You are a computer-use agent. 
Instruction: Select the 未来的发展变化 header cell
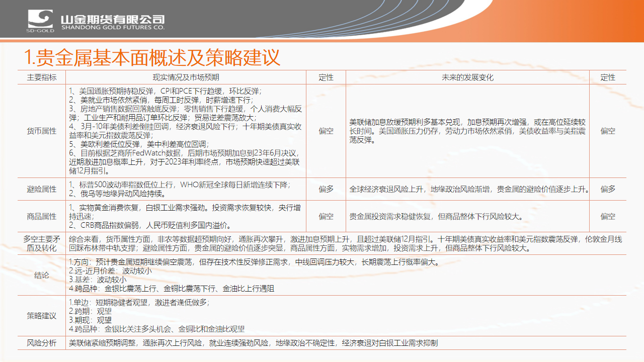[x=467, y=77]
